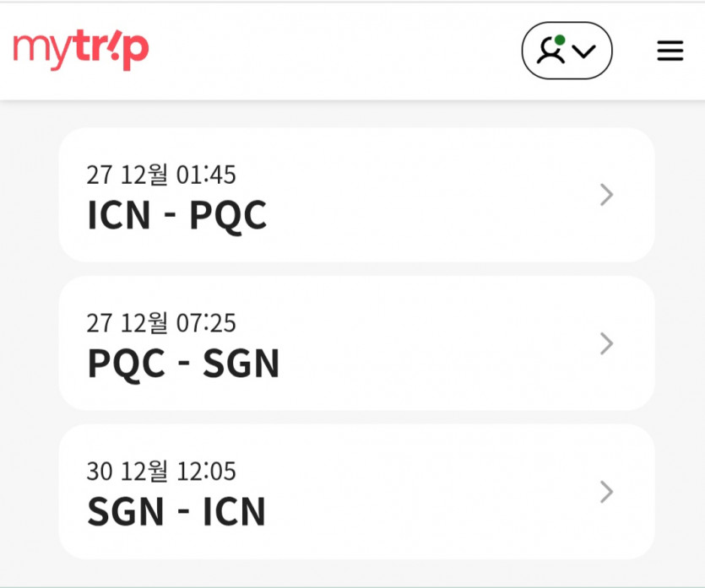This screenshot has height=588, width=705.
Task: Open the account pill button
Action: pyautogui.click(x=567, y=51)
